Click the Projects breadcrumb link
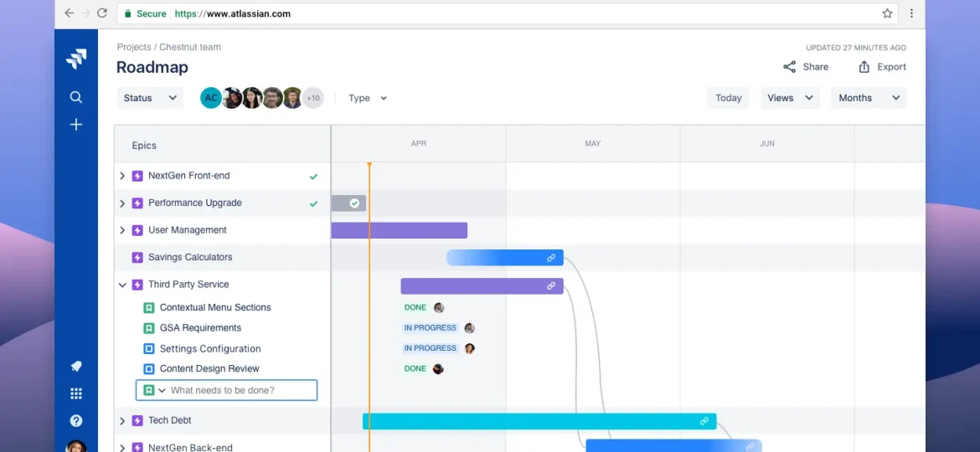This screenshot has height=452, width=980. tap(134, 47)
